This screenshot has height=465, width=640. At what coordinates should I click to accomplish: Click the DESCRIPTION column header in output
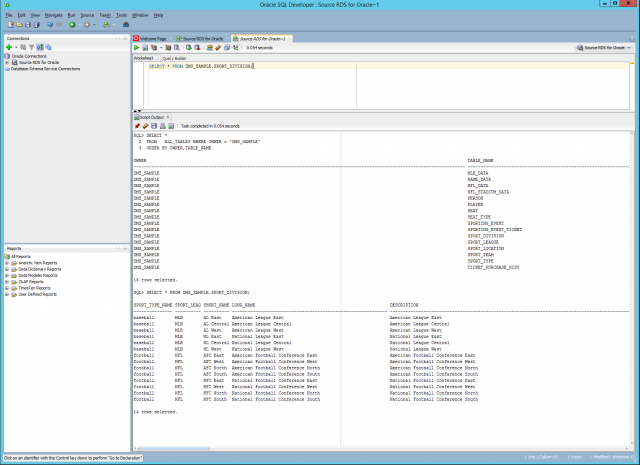click(404, 305)
